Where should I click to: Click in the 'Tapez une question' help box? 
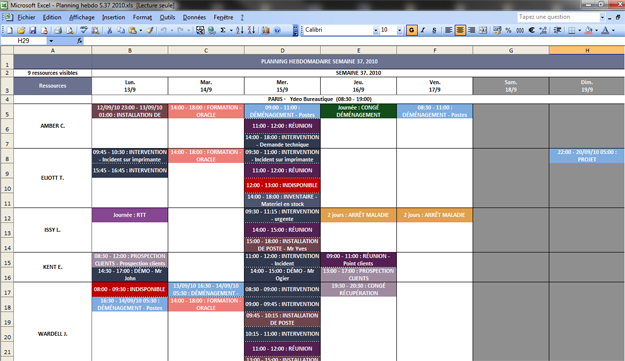pyautogui.click(x=558, y=17)
